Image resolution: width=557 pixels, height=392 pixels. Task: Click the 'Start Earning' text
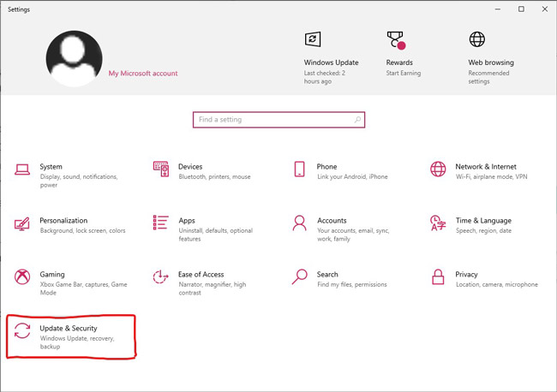tap(404, 73)
